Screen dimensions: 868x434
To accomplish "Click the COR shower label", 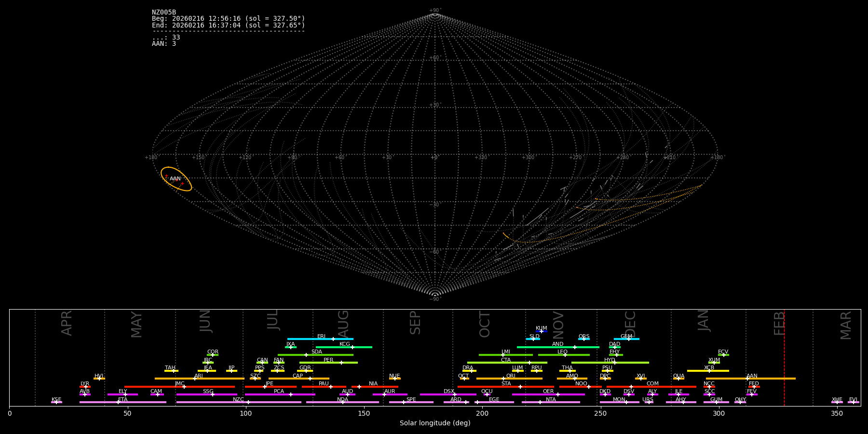I will click(x=213, y=352).
